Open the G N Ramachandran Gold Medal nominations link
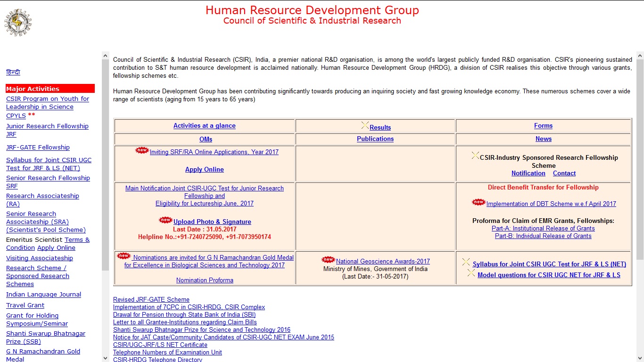The height and width of the screenshot is (362, 644). click(209, 262)
